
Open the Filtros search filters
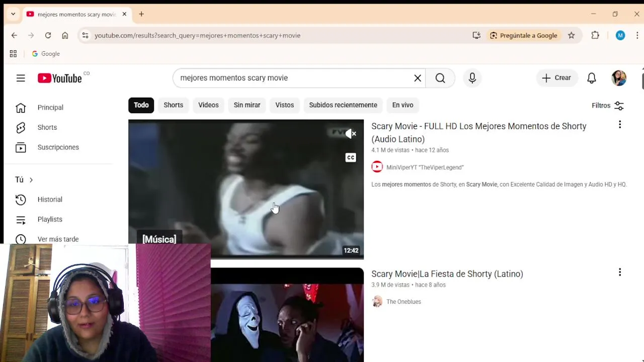[x=608, y=106]
